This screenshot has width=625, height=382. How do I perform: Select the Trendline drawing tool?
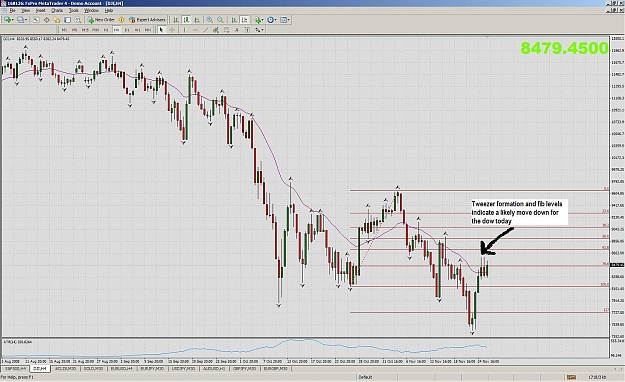206,30
